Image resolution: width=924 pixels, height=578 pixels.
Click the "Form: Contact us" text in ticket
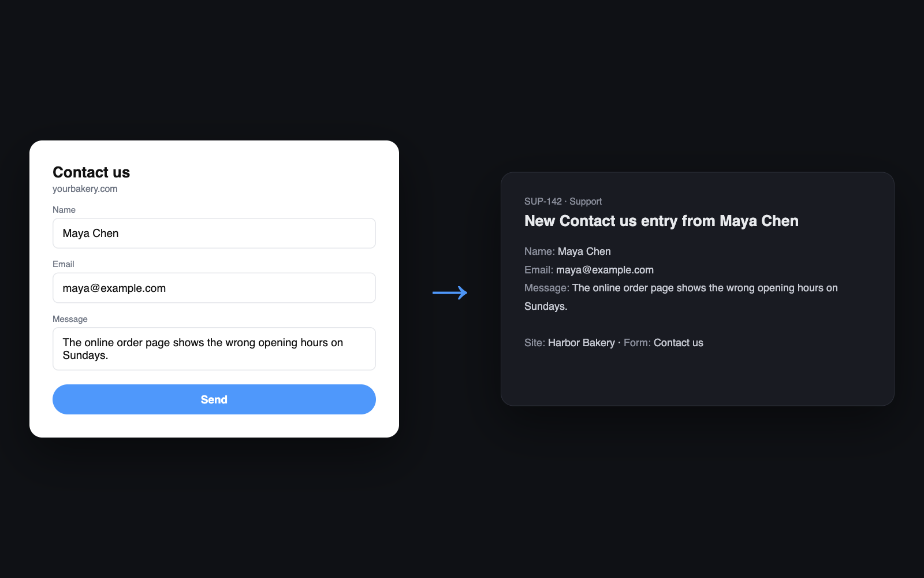664,343
